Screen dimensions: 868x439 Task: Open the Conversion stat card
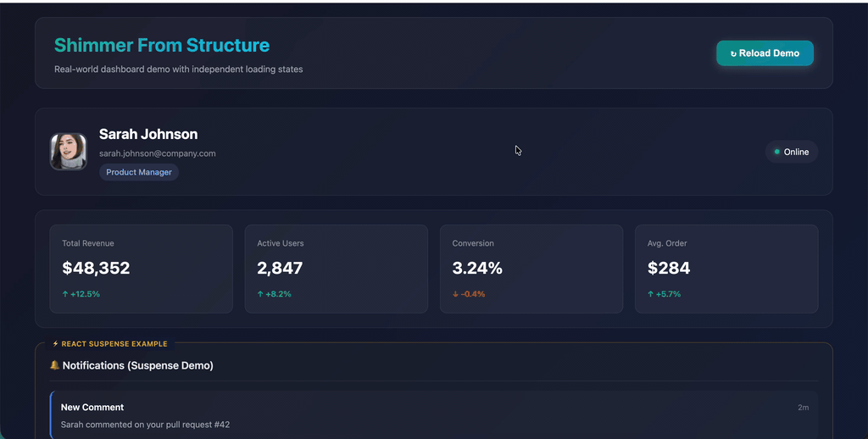(531, 269)
